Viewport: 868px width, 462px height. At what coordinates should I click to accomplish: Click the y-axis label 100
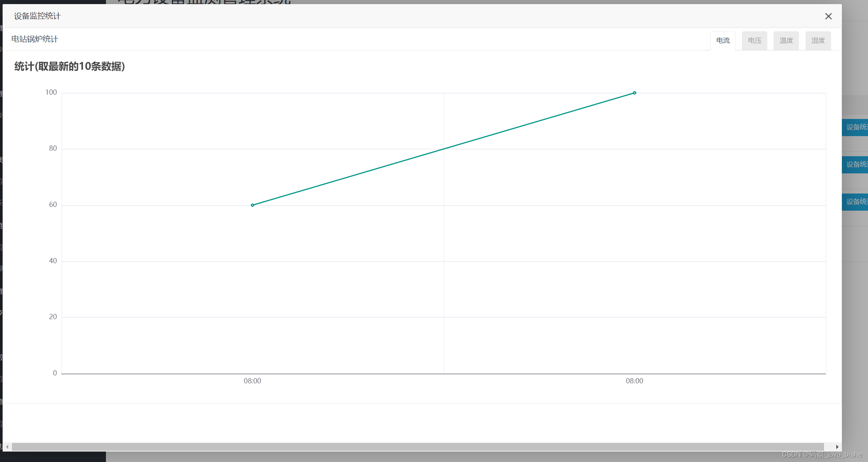pyautogui.click(x=51, y=92)
